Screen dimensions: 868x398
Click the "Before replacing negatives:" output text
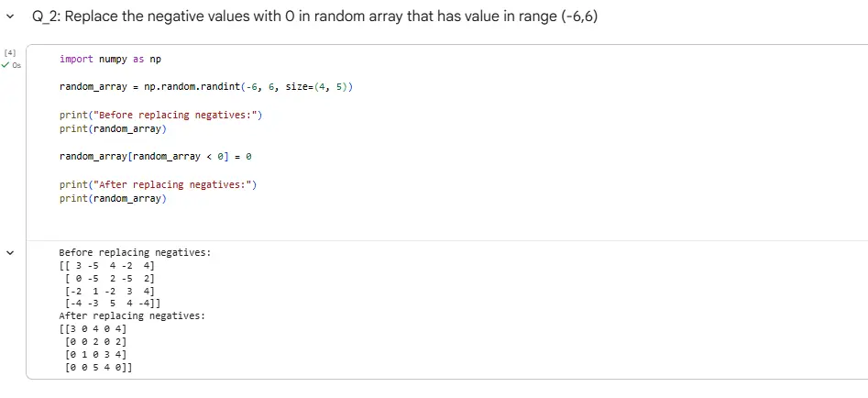(x=134, y=252)
